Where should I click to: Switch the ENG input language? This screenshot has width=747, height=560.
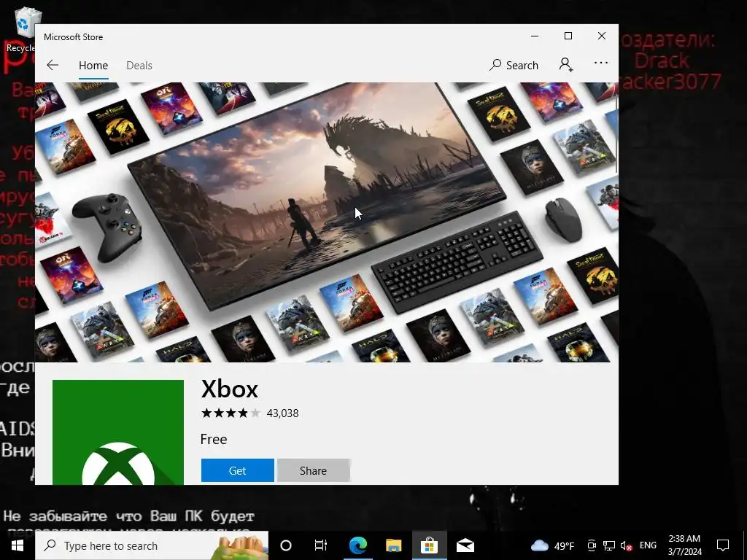(x=648, y=545)
